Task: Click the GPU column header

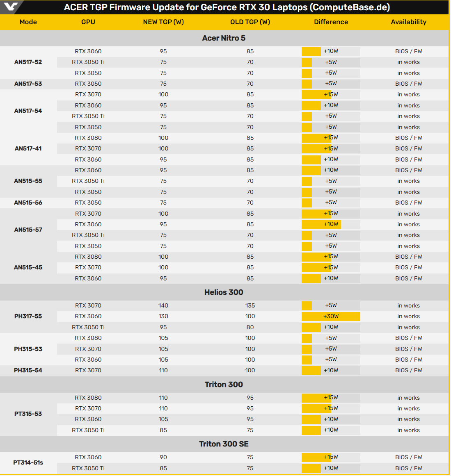Action: pyautogui.click(x=88, y=22)
